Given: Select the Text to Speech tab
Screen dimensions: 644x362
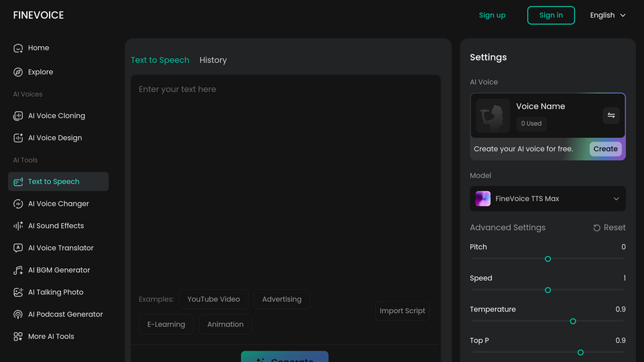Looking at the screenshot, I should pyautogui.click(x=160, y=60).
